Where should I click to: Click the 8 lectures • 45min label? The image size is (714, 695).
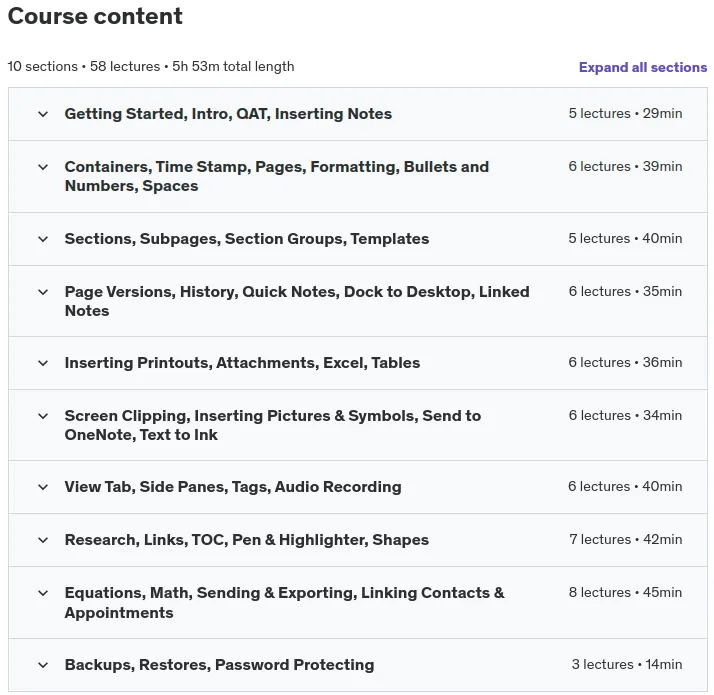(625, 593)
